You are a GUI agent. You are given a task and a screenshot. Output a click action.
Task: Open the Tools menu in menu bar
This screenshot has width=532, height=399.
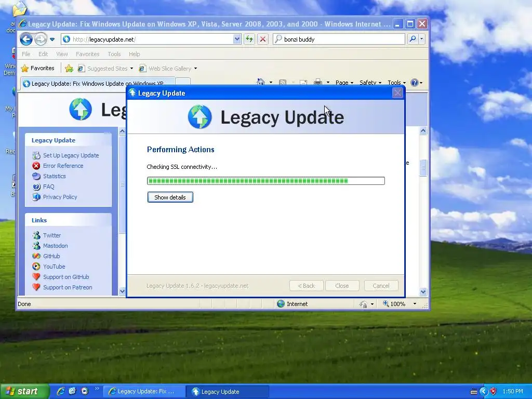pyautogui.click(x=114, y=54)
